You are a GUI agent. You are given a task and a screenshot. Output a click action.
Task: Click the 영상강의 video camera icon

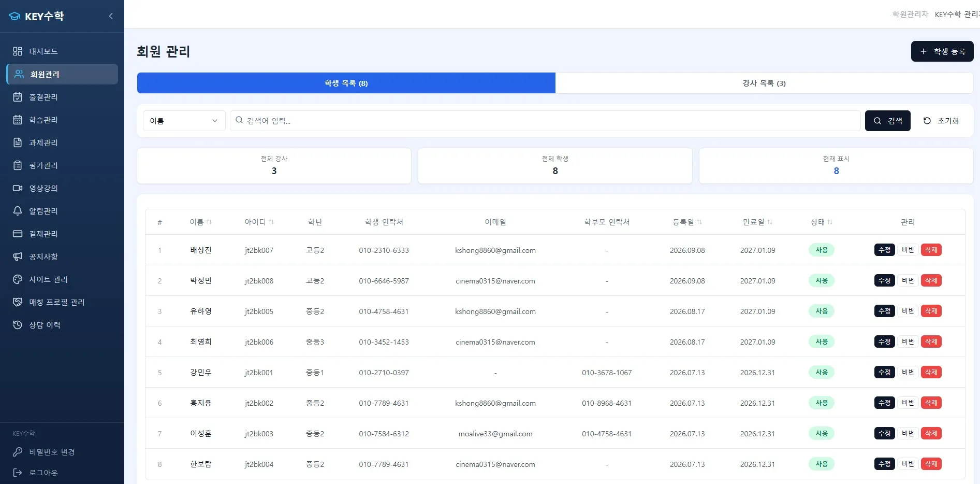(18, 188)
